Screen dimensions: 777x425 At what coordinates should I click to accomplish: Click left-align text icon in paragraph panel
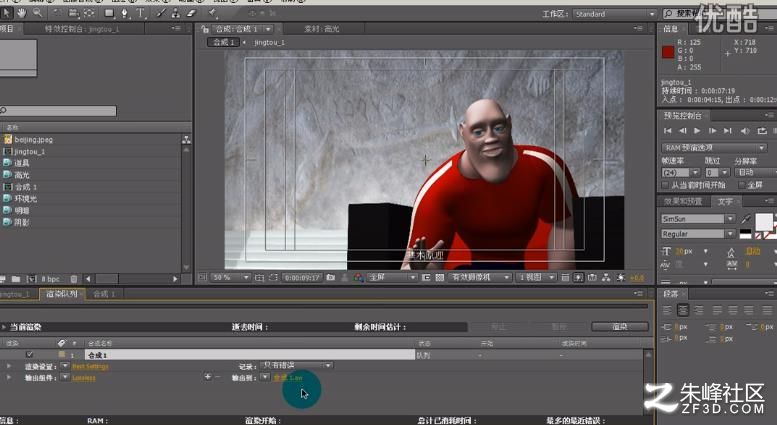coord(667,311)
